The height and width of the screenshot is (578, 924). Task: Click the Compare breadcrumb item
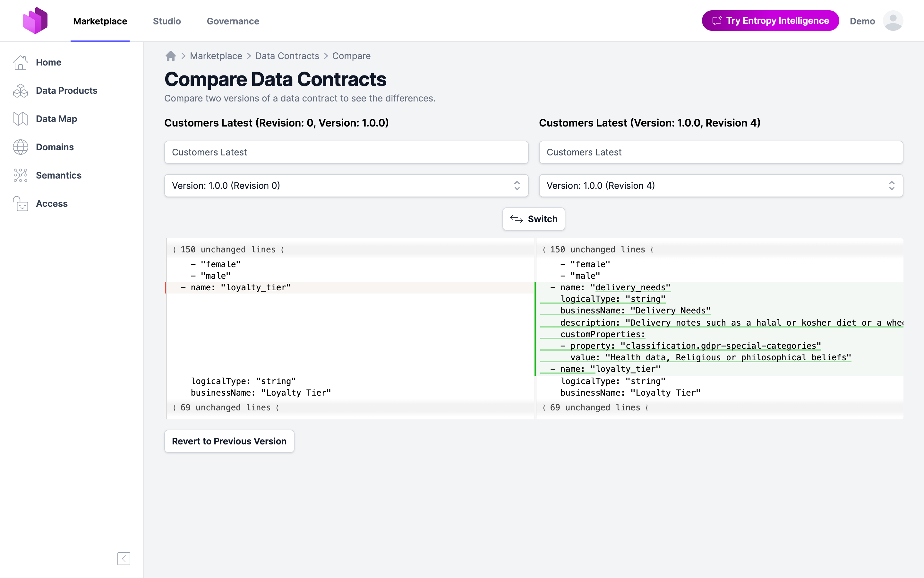coord(351,56)
